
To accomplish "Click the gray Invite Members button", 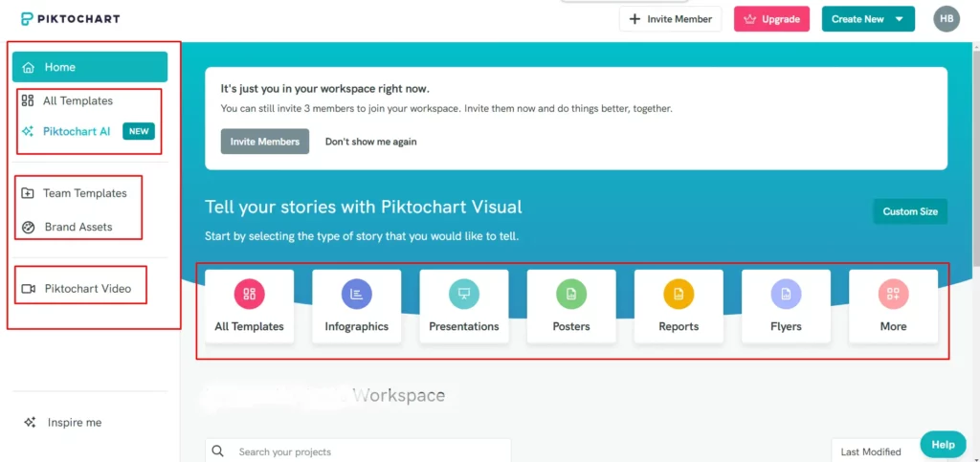I will pyautogui.click(x=264, y=142).
